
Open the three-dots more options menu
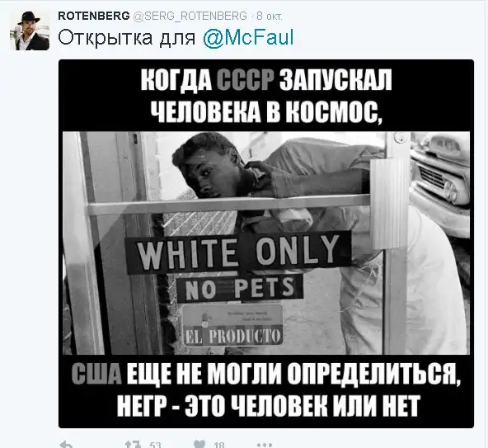(265, 445)
